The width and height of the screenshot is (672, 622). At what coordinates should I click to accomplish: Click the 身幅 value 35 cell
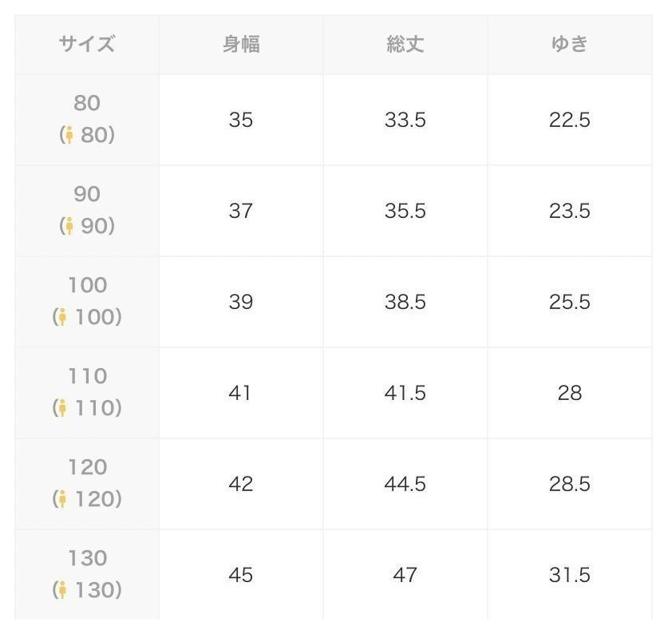click(x=241, y=120)
